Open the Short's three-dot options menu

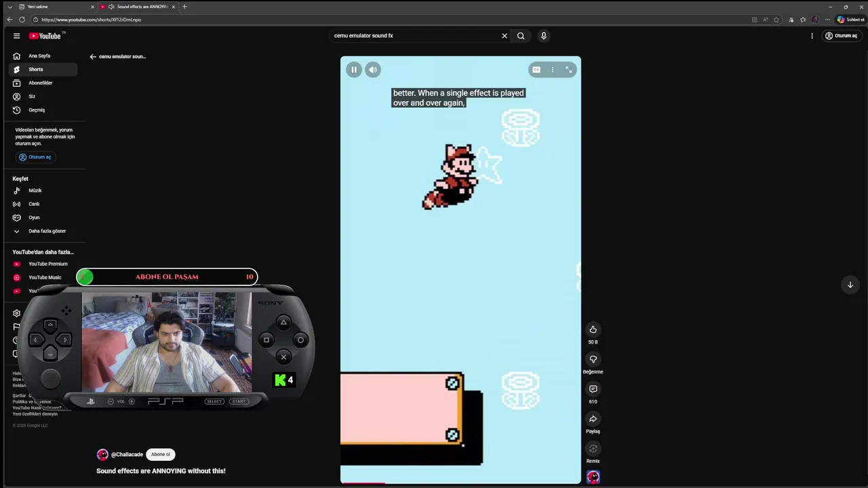(553, 70)
